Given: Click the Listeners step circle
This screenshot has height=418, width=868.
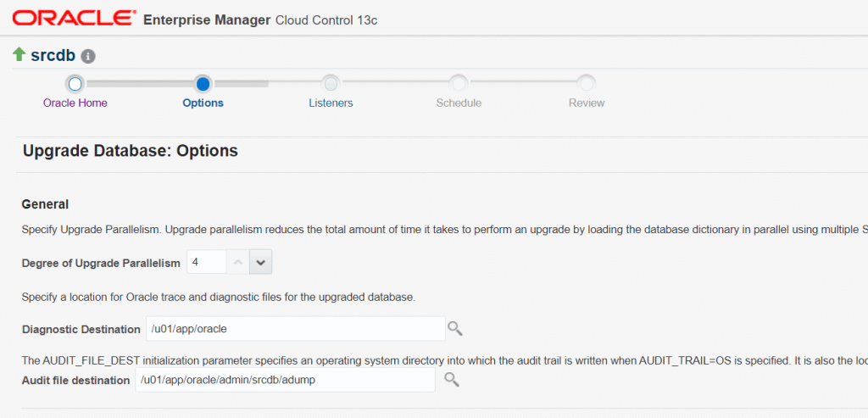Looking at the screenshot, I should coord(331,83).
